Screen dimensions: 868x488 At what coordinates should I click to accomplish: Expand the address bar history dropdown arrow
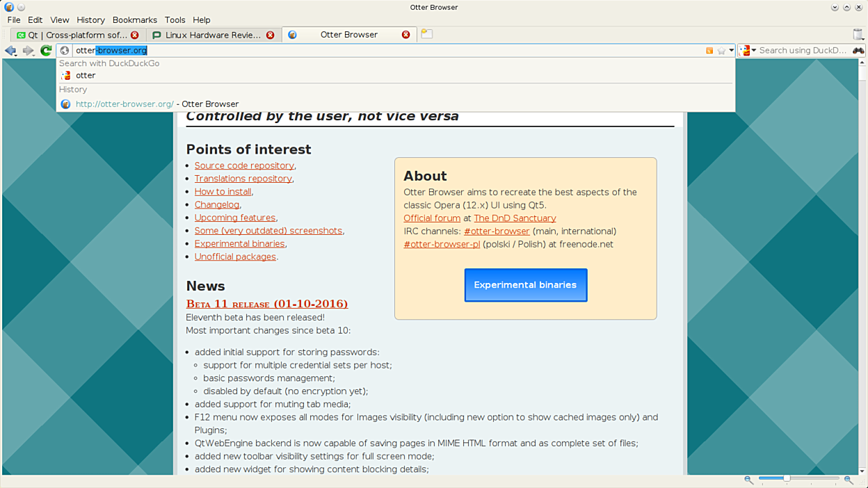click(x=731, y=50)
